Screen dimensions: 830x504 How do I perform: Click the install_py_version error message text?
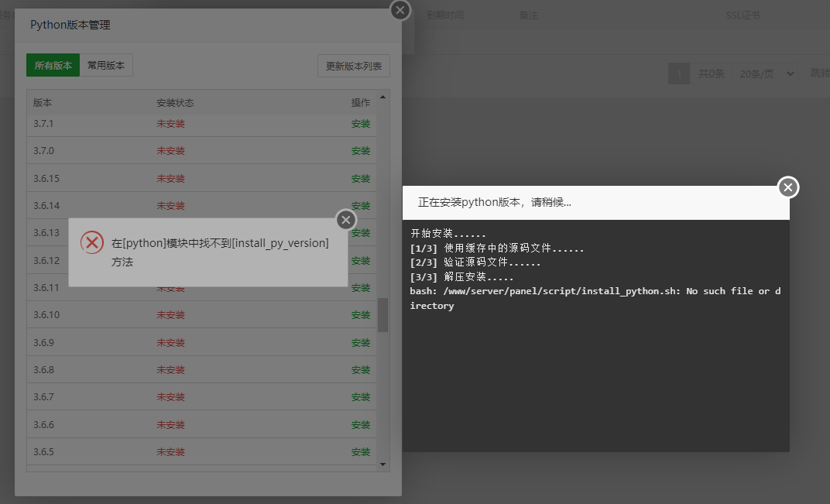point(220,252)
